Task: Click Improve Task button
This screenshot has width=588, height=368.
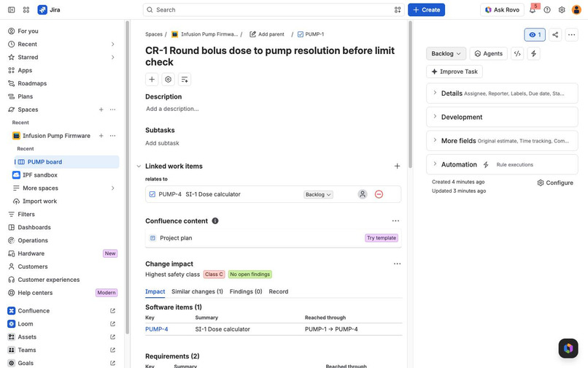Action: 454,72
